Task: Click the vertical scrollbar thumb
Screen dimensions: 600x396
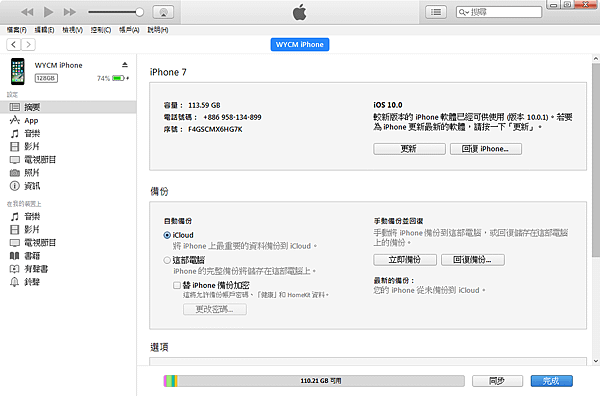Action: [596, 160]
